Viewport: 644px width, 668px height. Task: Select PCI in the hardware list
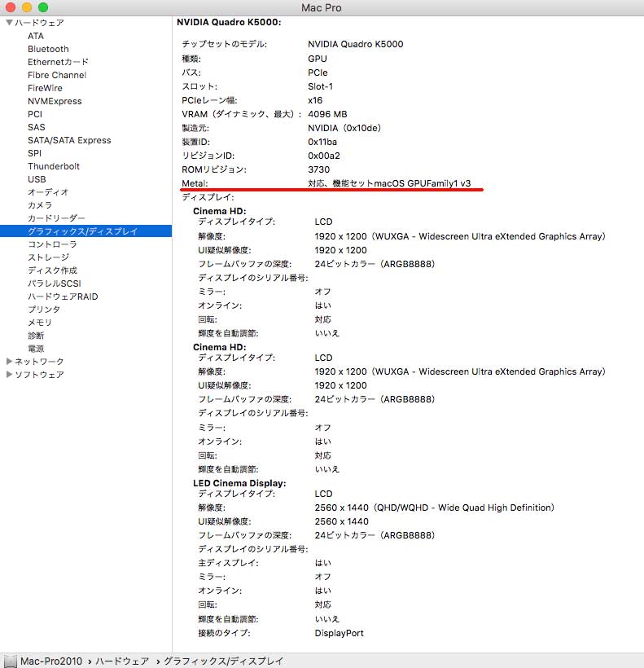[x=35, y=114]
